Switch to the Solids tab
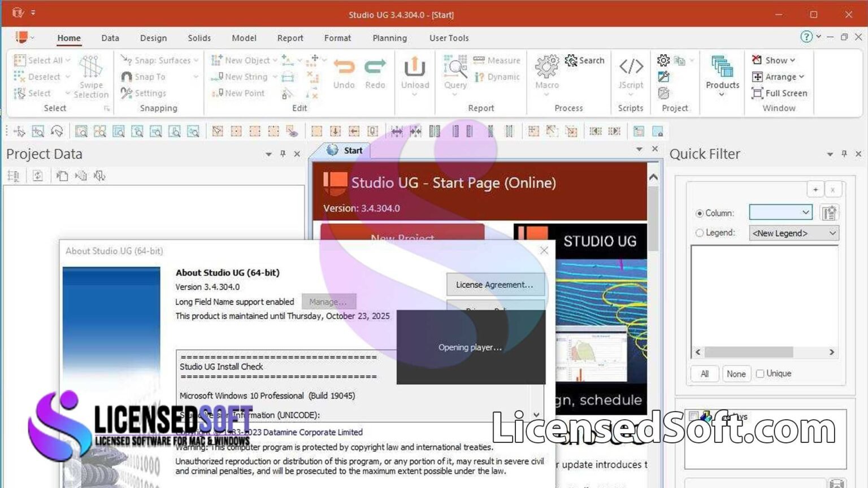This screenshot has width=868, height=488. coord(199,38)
